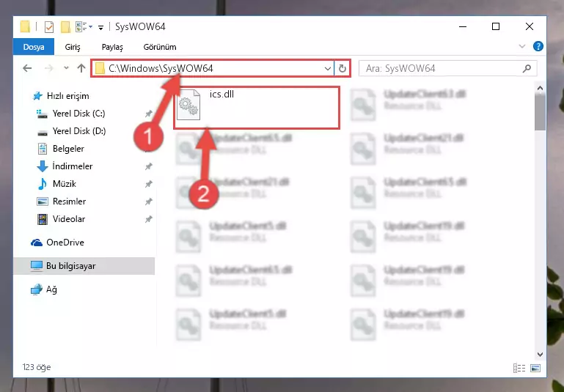Click the folder icon in the title bar
Screen dimensions: 564x392
25,27
